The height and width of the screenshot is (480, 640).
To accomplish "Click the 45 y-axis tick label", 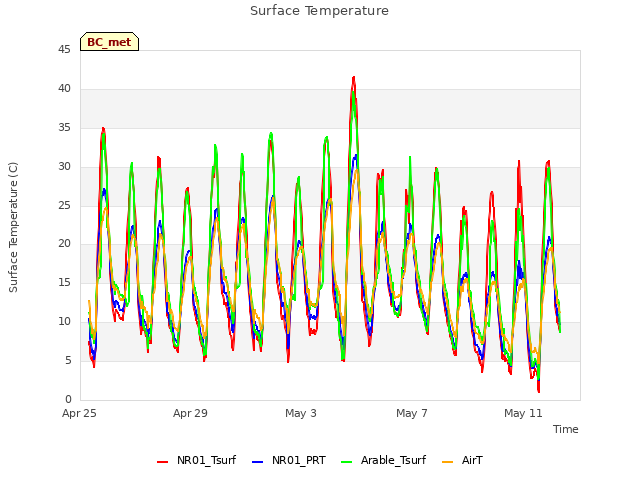I will point(64,50).
